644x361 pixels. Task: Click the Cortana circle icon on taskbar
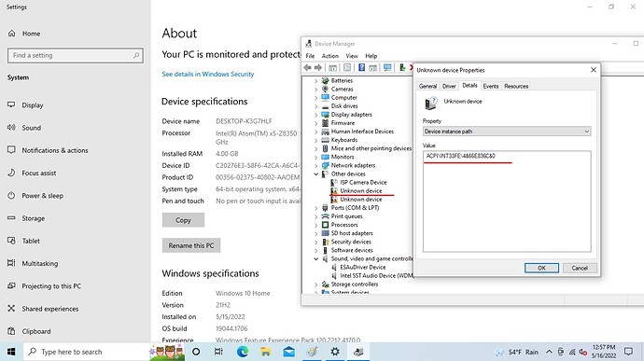click(x=196, y=352)
